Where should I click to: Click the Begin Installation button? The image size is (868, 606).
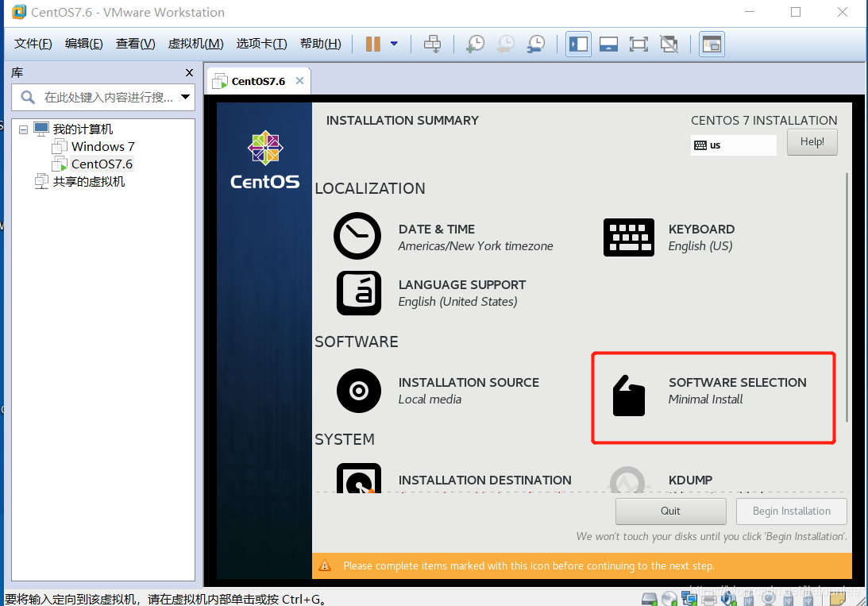(791, 511)
